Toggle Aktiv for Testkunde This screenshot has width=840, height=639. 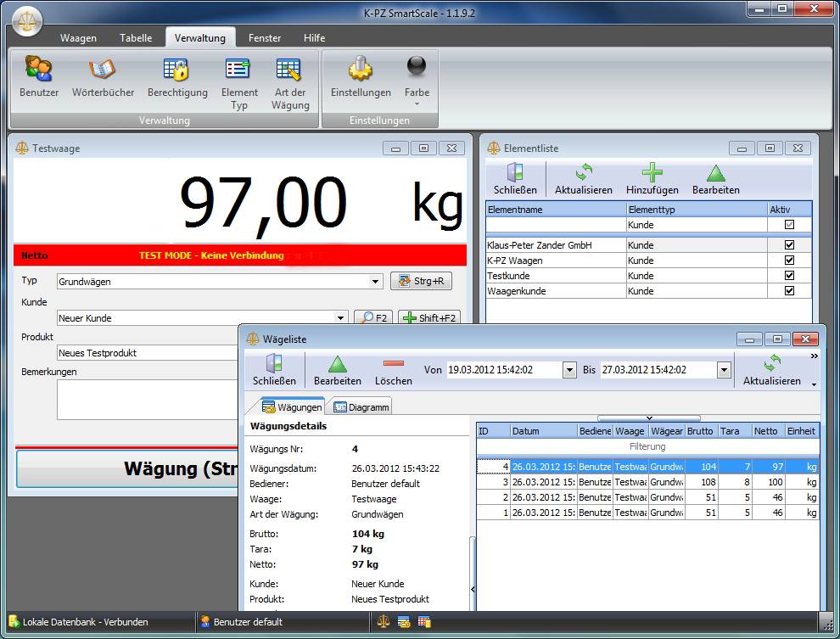tap(789, 275)
